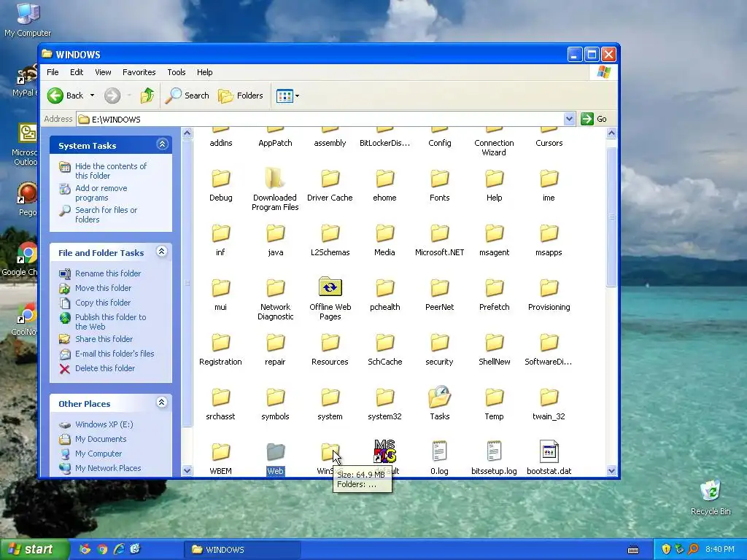Select the Temp folder icon
The height and width of the screenshot is (560, 747).
pos(494,397)
